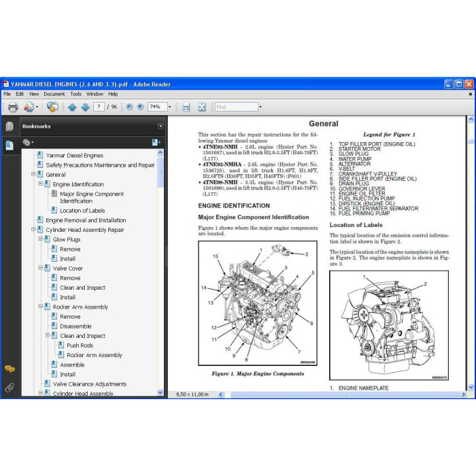Collapse the General bookmark node
476x476 pixels.
33,174
